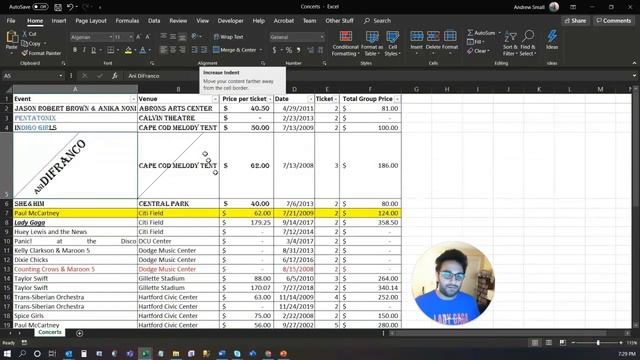Apply the Borders button
The height and width of the screenshot is (360, 640).
[x=111, y=50]
